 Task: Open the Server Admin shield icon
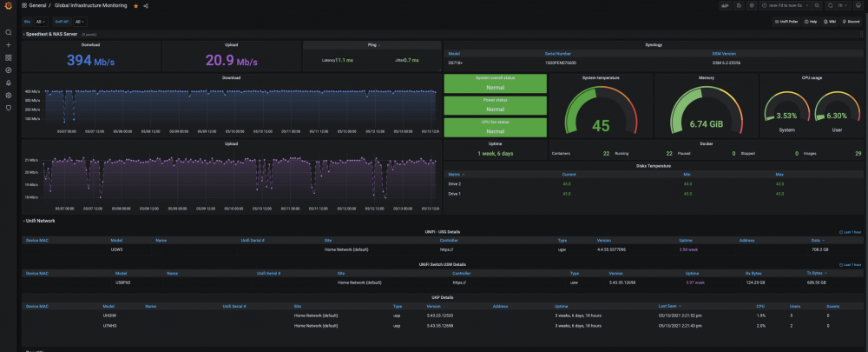coord(9,108)
